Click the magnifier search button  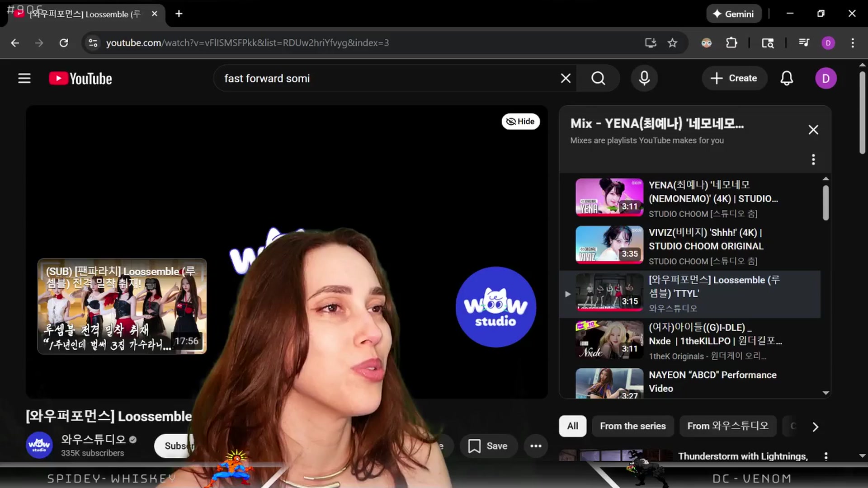598,78
